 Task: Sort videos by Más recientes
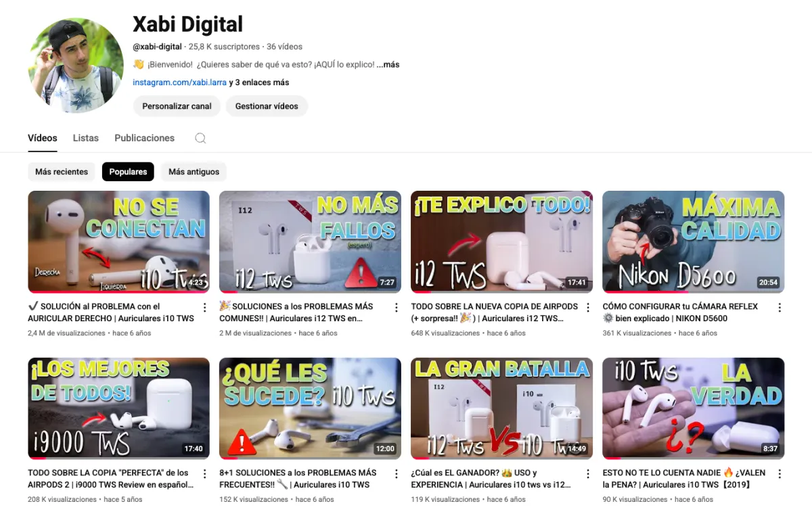(x=62, y=172)
